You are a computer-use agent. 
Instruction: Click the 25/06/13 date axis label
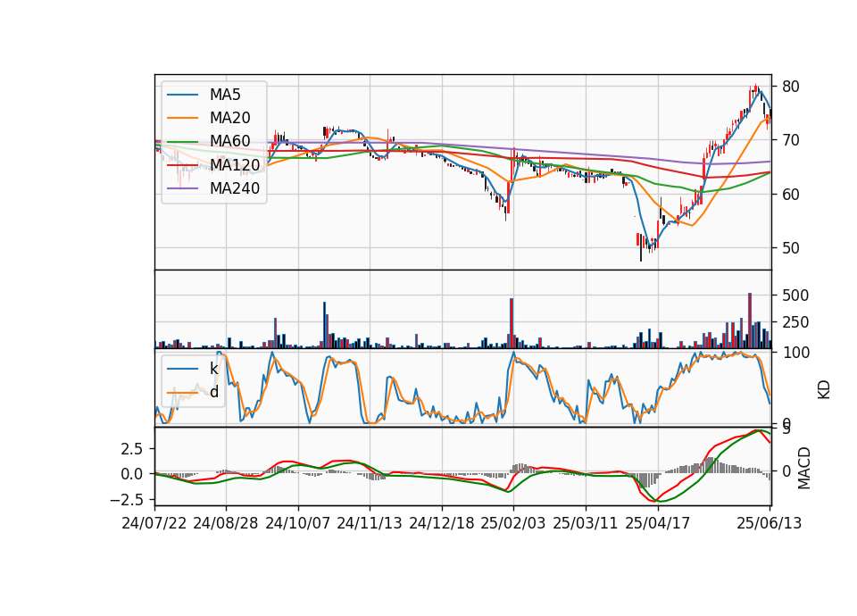769,523
